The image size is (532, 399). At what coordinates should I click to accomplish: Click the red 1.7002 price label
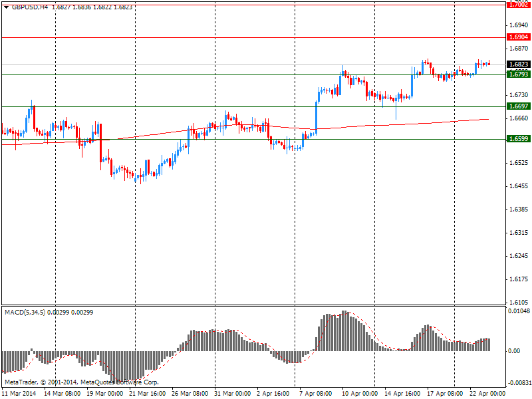pos(518,4)
